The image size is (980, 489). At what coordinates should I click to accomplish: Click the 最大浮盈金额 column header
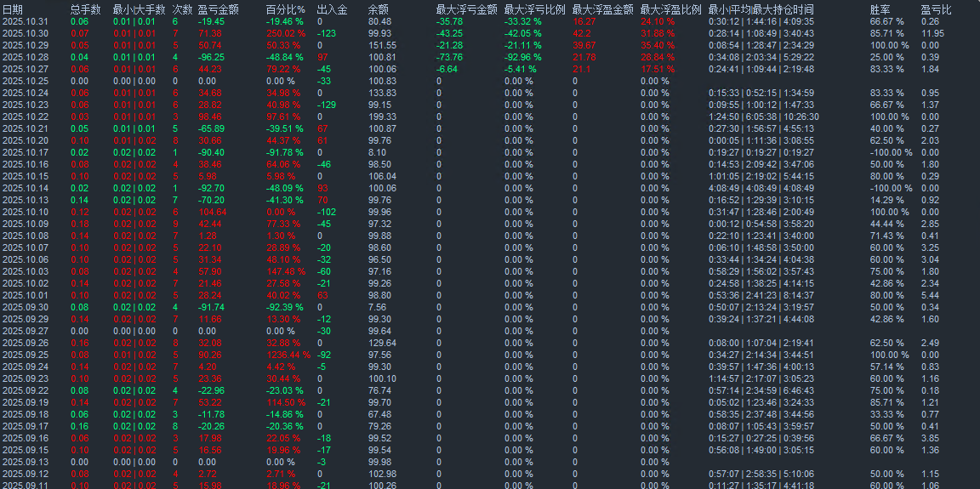[603, 9]
